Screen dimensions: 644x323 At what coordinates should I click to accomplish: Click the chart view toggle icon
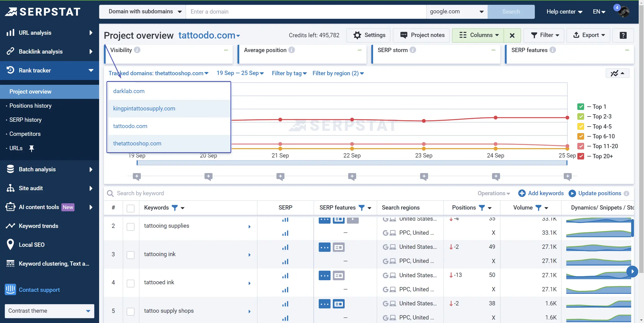pos(617,73)
